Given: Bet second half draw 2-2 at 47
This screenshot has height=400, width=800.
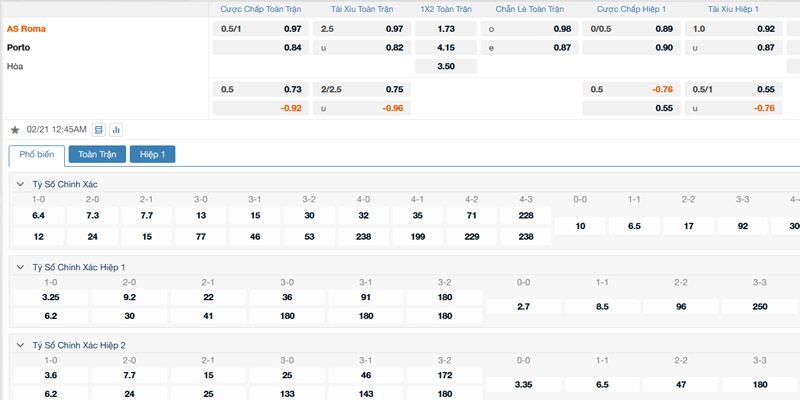Looking at the screenshot, I should (681, 385).
